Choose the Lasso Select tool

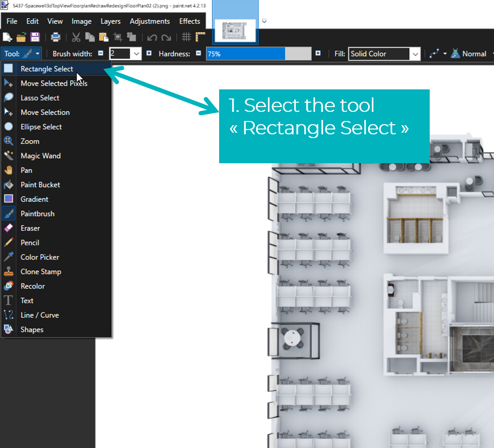tap(56, 98)
